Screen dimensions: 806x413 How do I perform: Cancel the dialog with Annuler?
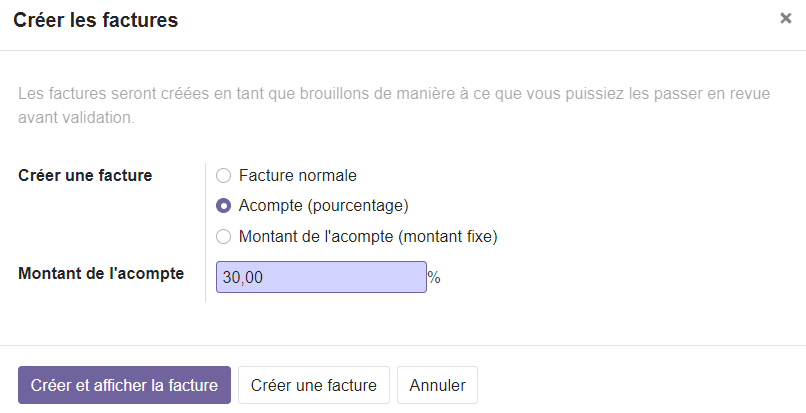(x=437, y=385)
